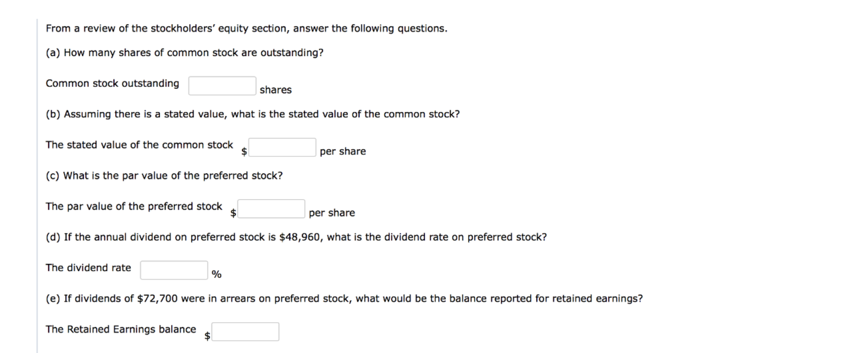The width and height of the screenshot is (868, 353).
Task: Click question (c) about preferred stock par value
Action: [164, 175]
